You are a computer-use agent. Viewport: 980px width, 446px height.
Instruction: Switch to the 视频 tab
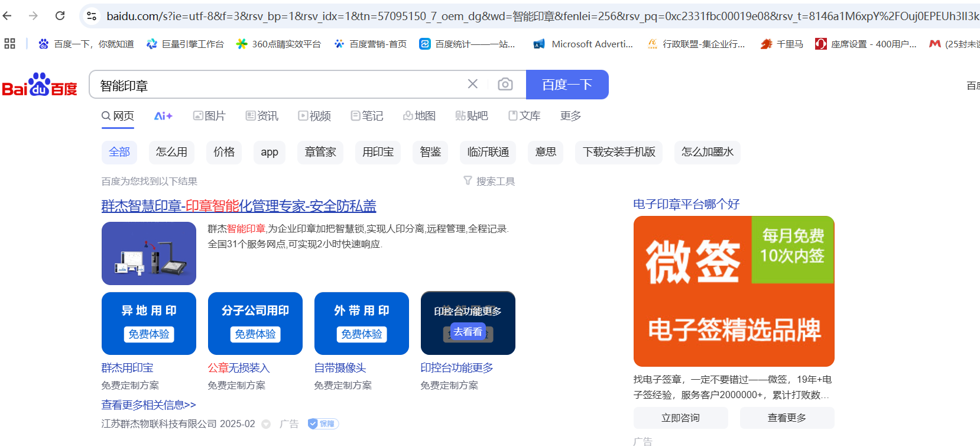coord(314,116)
